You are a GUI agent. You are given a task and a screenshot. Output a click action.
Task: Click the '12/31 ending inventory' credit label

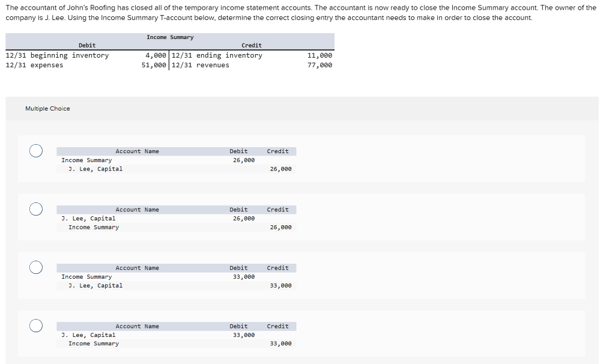[217, 55]
